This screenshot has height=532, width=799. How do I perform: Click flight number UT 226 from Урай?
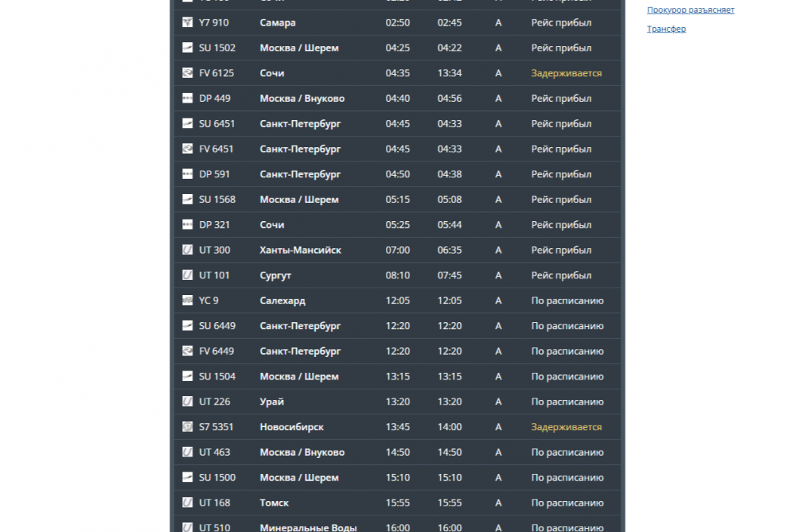[214, 401]
